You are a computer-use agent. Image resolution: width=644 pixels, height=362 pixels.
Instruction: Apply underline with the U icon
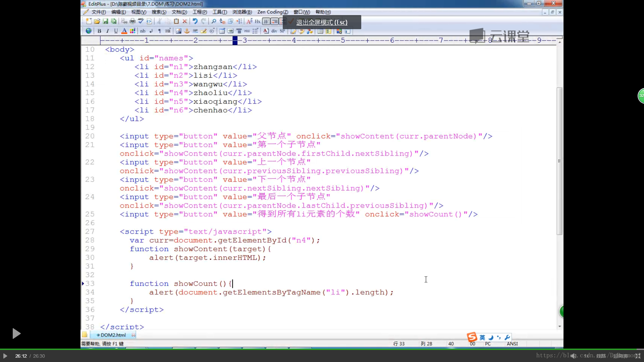tap(116, 31)
